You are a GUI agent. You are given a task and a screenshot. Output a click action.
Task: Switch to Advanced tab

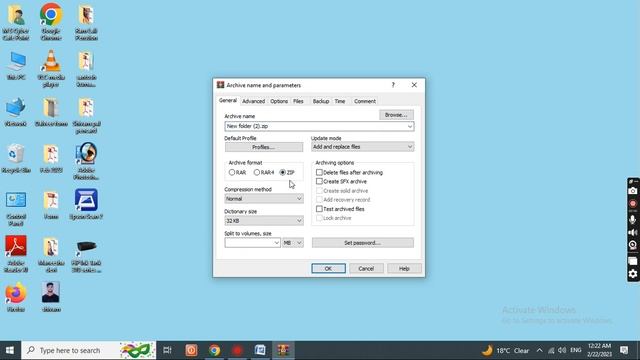253,101
